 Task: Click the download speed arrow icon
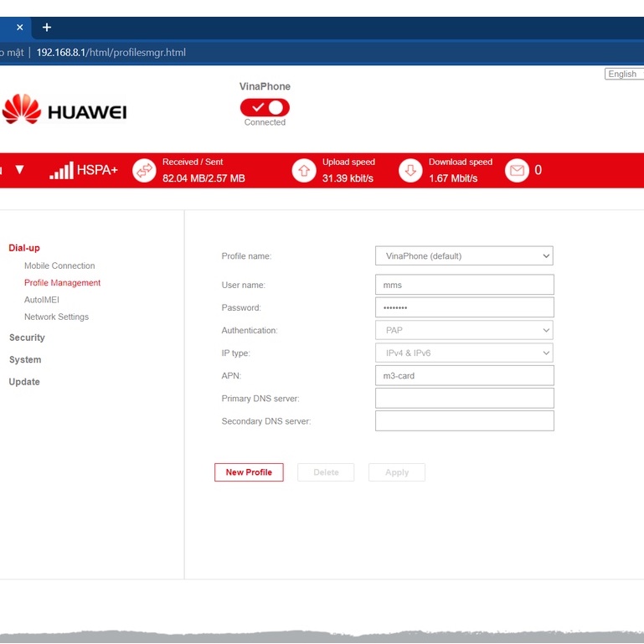tap(410, 170)
